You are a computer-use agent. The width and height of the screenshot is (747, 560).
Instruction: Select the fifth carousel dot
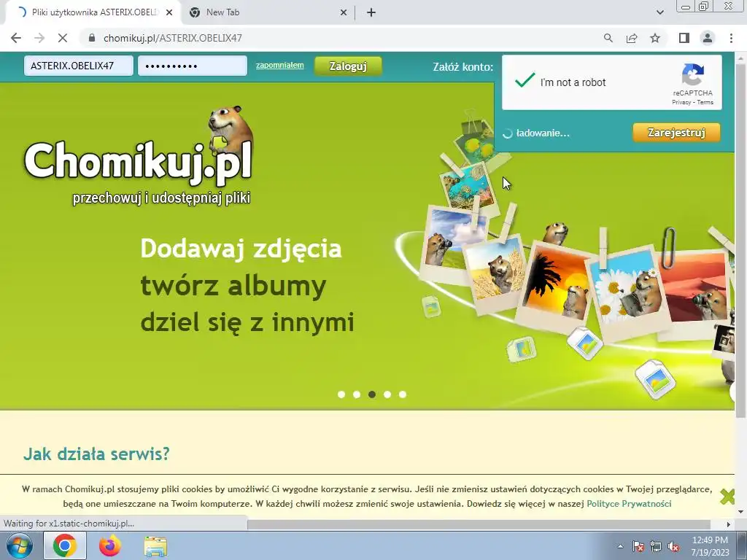(x=403, y=394)
